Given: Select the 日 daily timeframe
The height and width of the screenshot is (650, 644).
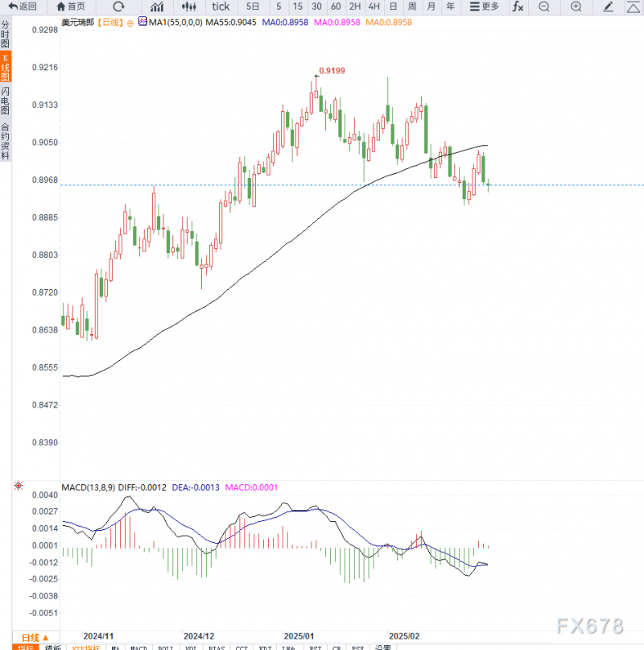Looking at the screenshot, I should click(393, 6).
